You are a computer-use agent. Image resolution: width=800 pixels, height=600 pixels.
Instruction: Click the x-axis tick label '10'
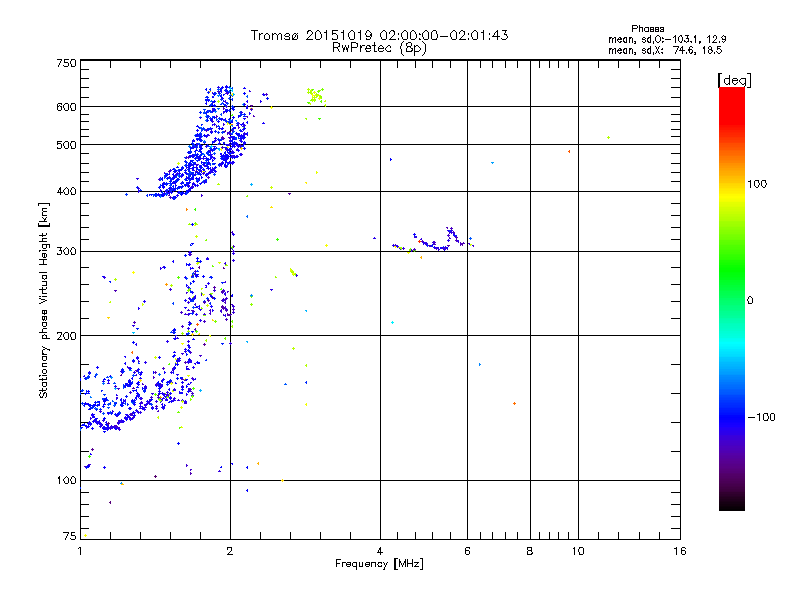click(578, 551)
